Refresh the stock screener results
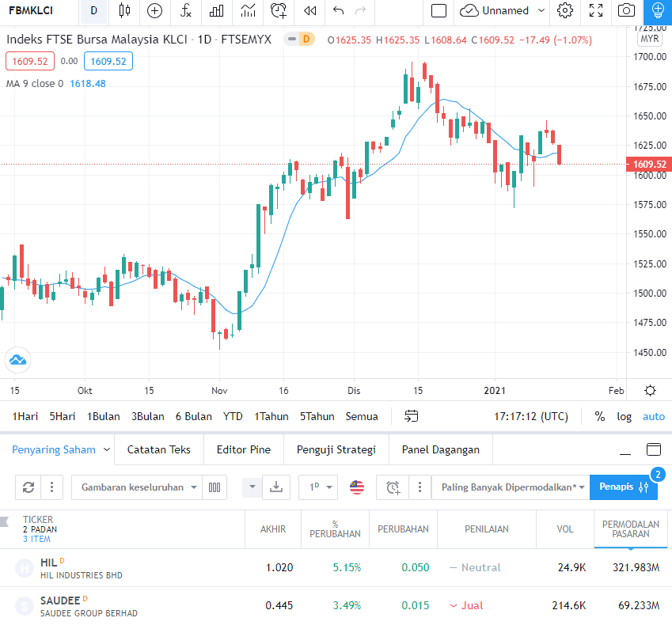 [28, 487]
